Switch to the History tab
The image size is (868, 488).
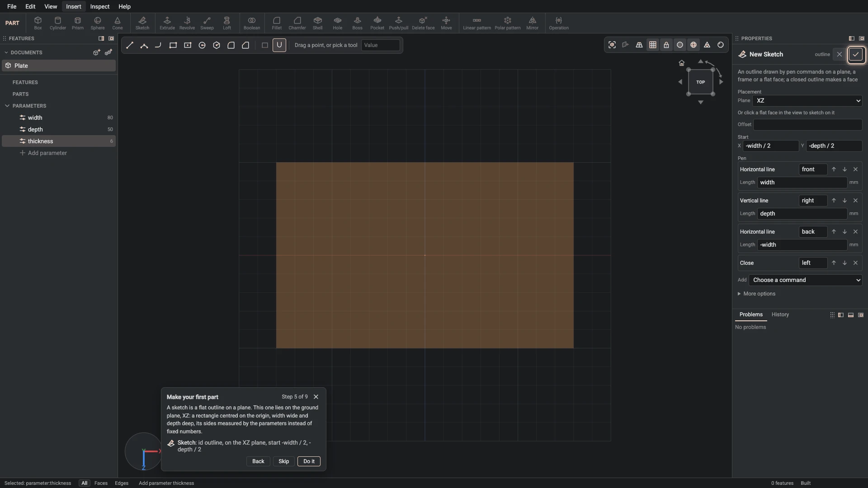tap(780, 314)
